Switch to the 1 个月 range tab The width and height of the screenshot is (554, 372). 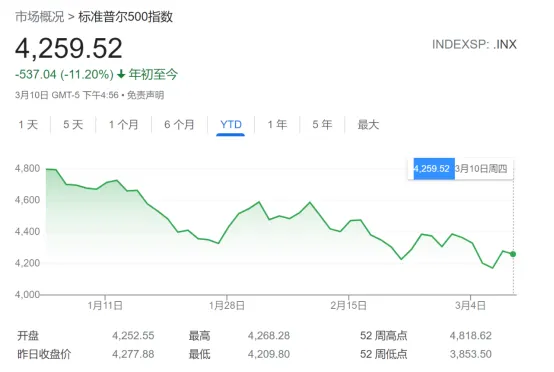(124, 124)
